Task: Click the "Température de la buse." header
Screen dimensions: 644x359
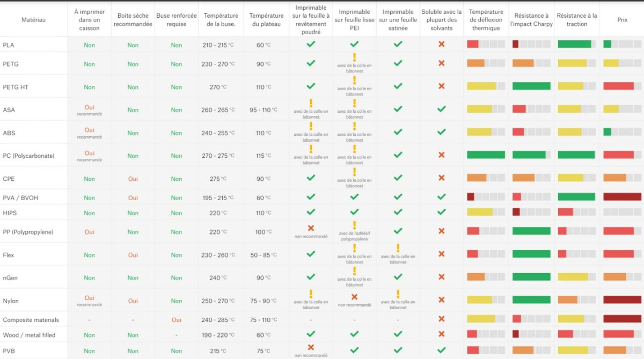Action: pos(221,20)
